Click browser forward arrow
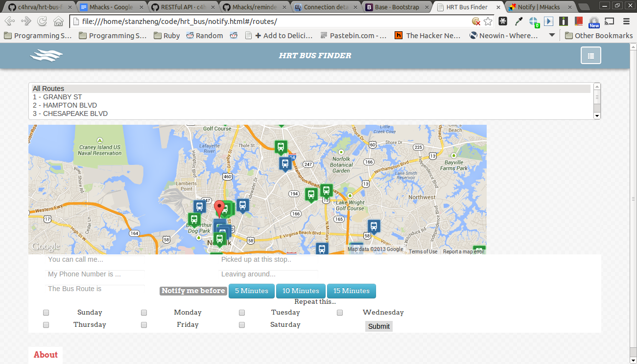Image resolution: width=637 pixels, height=364 pixels. tap(26, 21)
